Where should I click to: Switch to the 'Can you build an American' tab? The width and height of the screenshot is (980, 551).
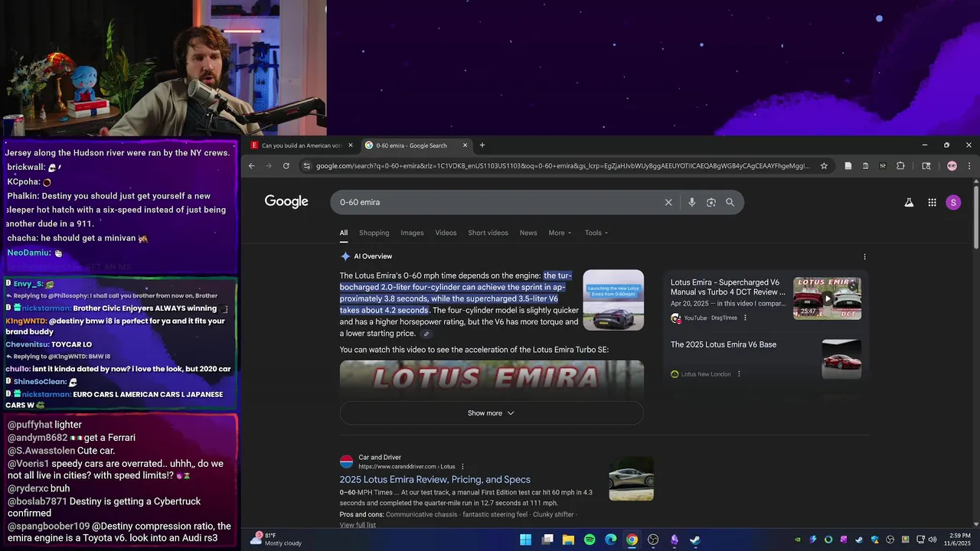(x=302, y=145)
